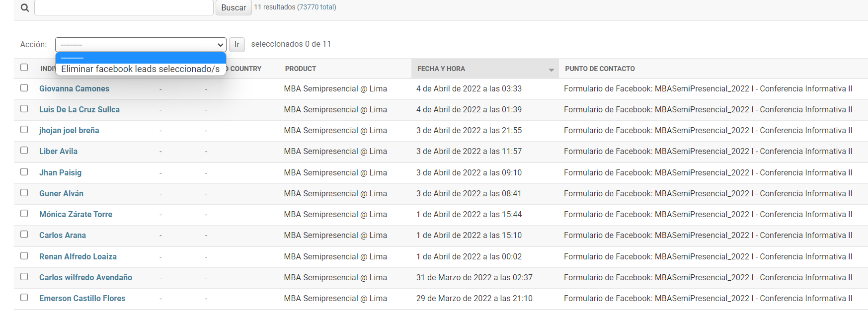
Task: Sort by the Product column header
Action: tap(301, 69)
